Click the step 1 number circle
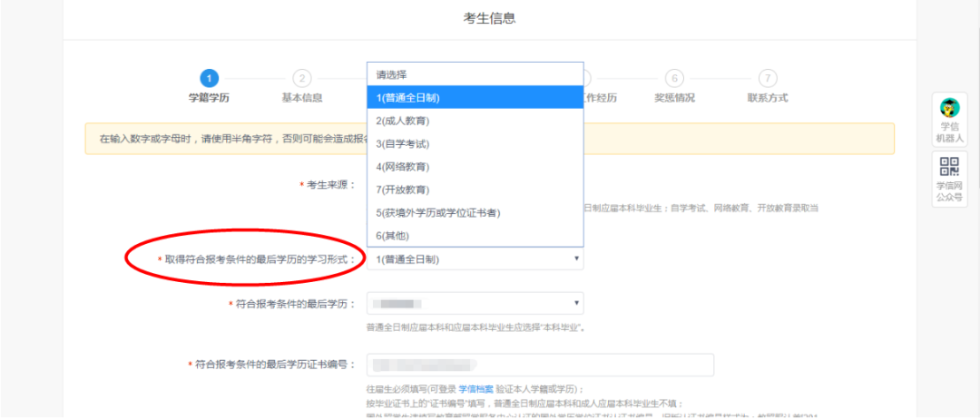 pyautogui.click(x=209, y=78)
